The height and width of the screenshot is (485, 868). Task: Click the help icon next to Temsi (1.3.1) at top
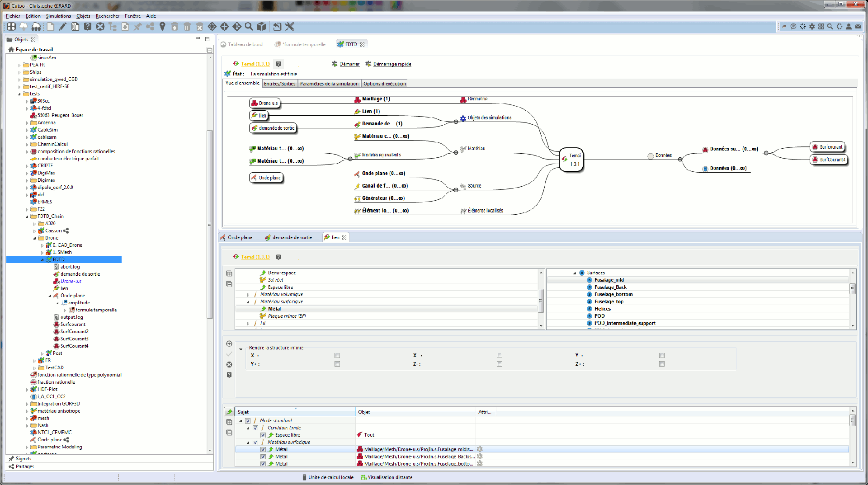[x=278, y=64]
